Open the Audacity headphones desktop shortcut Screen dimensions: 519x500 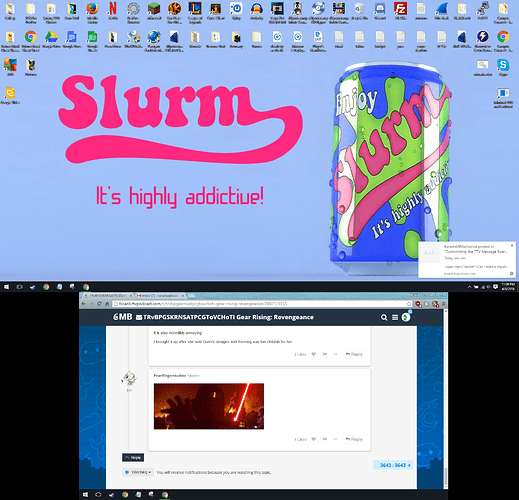(x=257, y=12)
